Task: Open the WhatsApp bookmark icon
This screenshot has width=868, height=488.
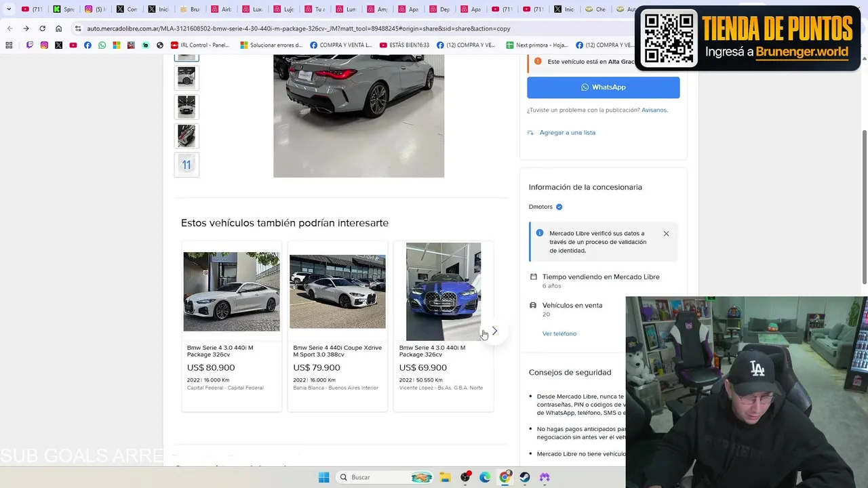Action: click(x=102, y=45)
